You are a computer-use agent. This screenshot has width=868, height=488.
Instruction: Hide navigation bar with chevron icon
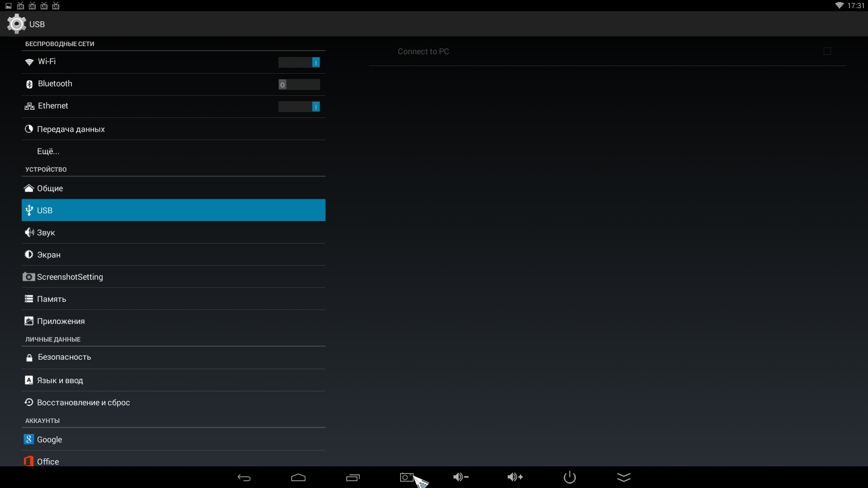pyautogui.click(x=624, y=478)
